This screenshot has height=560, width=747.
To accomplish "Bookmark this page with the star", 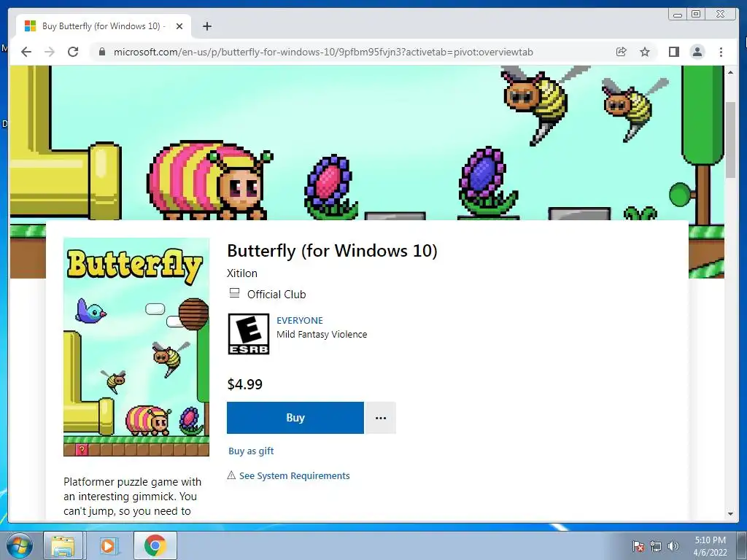I will click(x=645, y=52).
